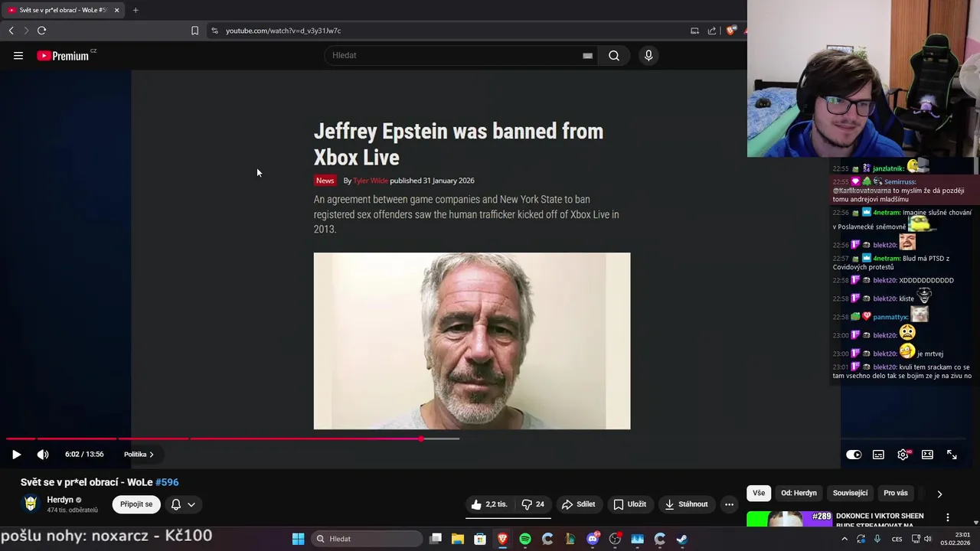The width and height of the screenshot is (980, 551).
Task: Play the video with the play button
Action: (x=16, y=455)
